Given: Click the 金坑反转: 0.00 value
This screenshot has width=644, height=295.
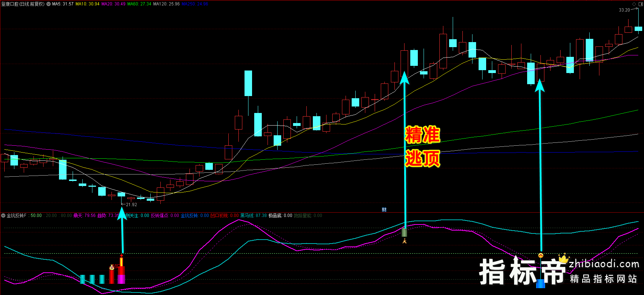Looking at the screenshot, I should (x=195, y=215).
